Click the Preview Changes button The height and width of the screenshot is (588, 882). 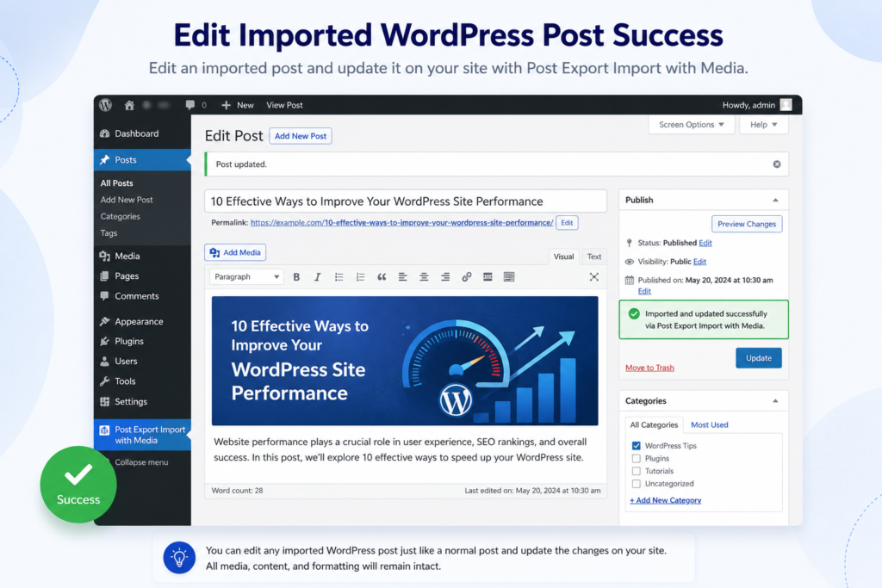coord(747,224)
